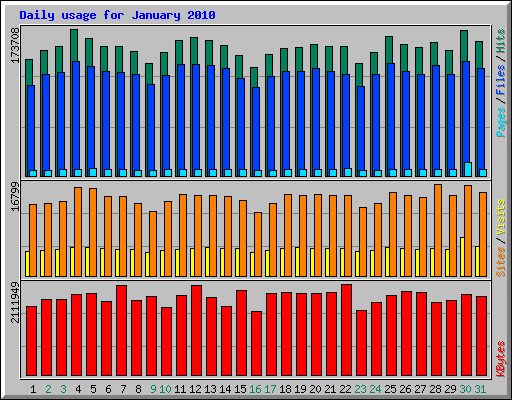Click green weekend day label 9
The image size is (512, 400).
pos(153,389)
